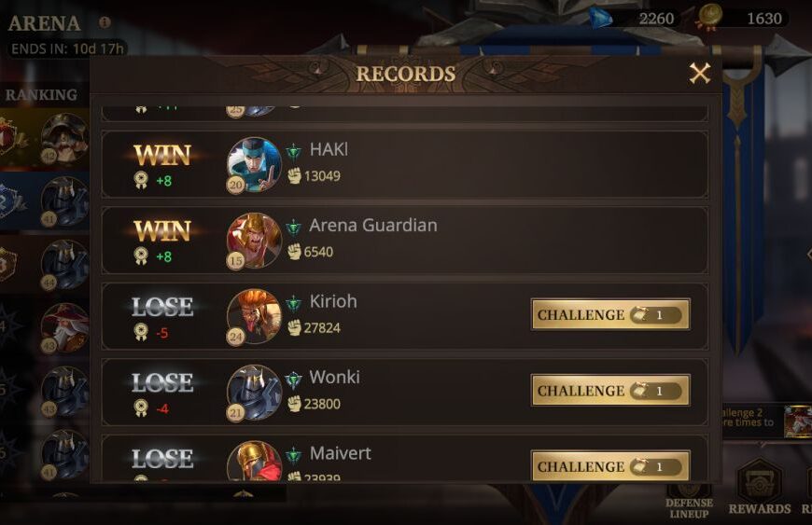
Task: Select the Arena Guardian WIN record row
Action: pos(404,241)
